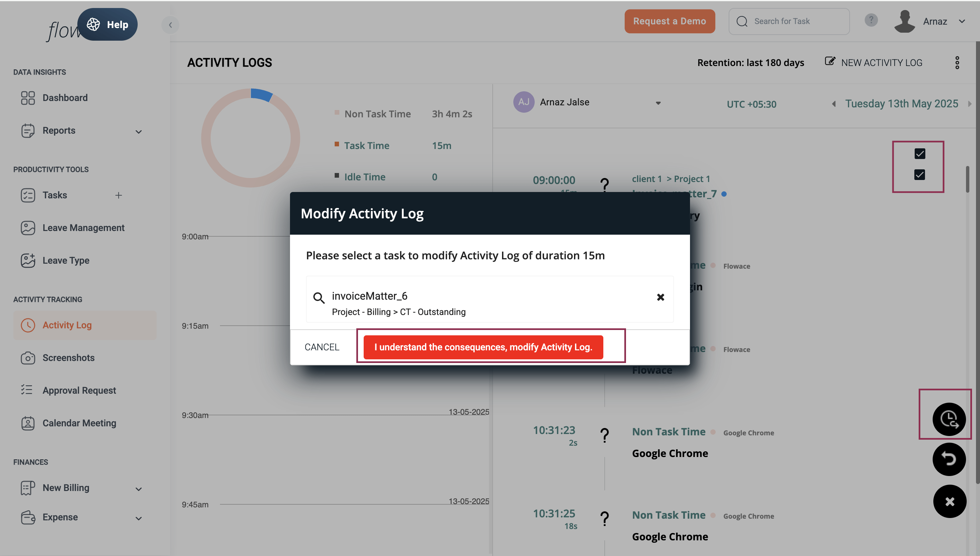Click the floating close X button

(949, 501)
